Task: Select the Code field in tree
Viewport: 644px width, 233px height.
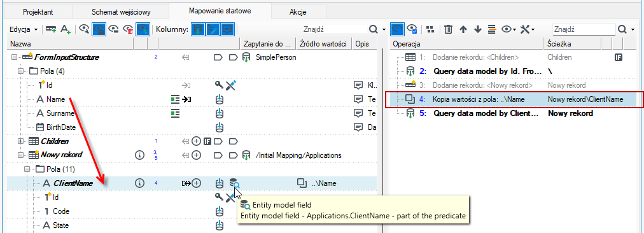Action: [61, 211]
